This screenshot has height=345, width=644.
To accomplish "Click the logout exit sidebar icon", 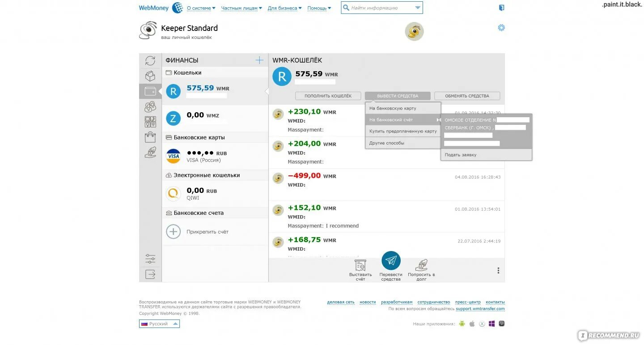I will (150, 274).
